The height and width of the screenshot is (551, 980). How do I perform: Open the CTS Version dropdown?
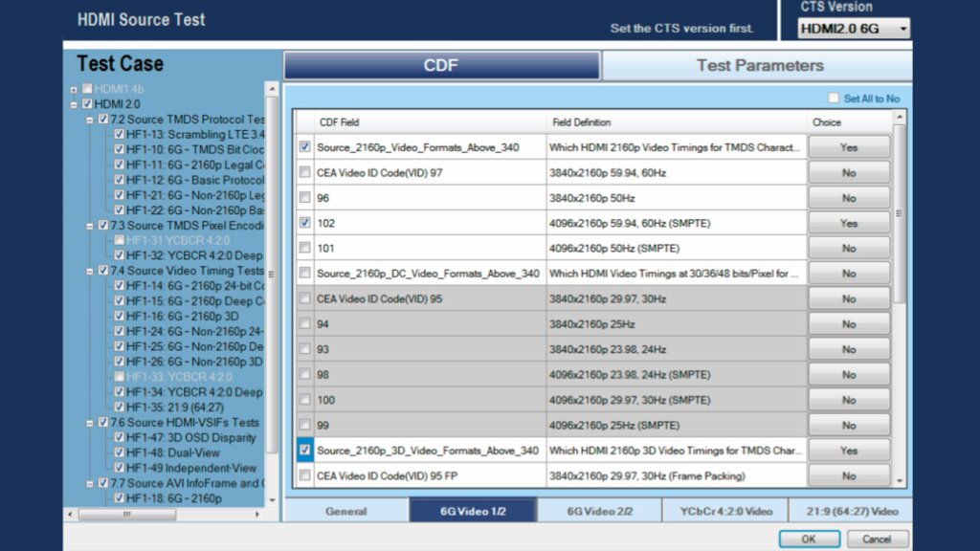click(x=853, y=29)
